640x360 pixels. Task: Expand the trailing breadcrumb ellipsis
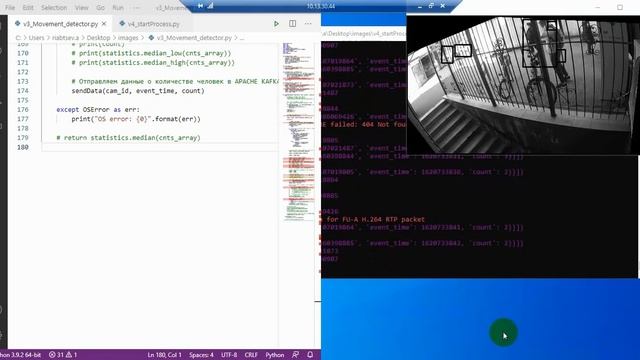pos(242,38)
